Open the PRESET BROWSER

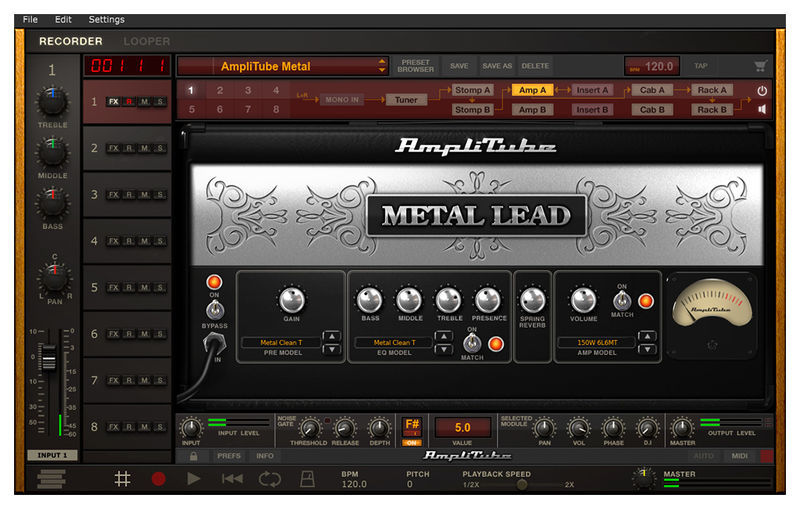[415, 66]
